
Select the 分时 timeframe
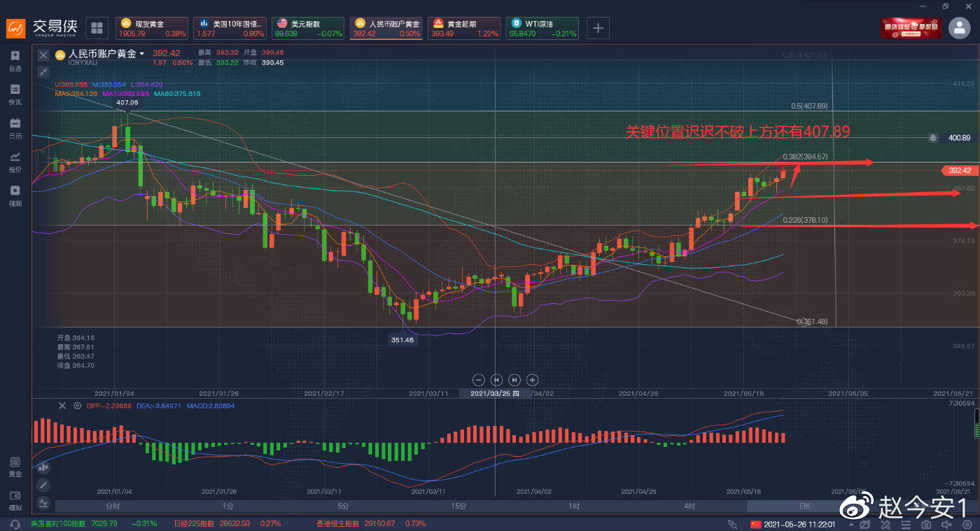pyautogui.click(x=113, y=506)
